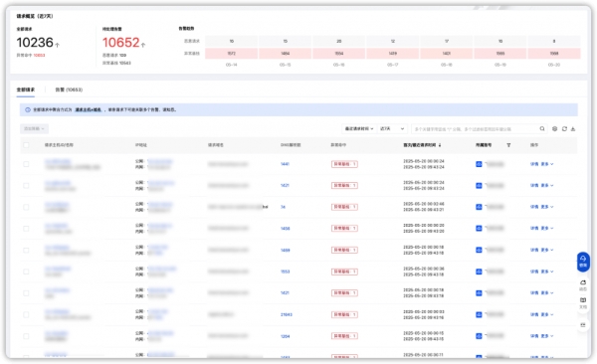
Task: Click the blue count link 21043
Action: click(287, 315)
